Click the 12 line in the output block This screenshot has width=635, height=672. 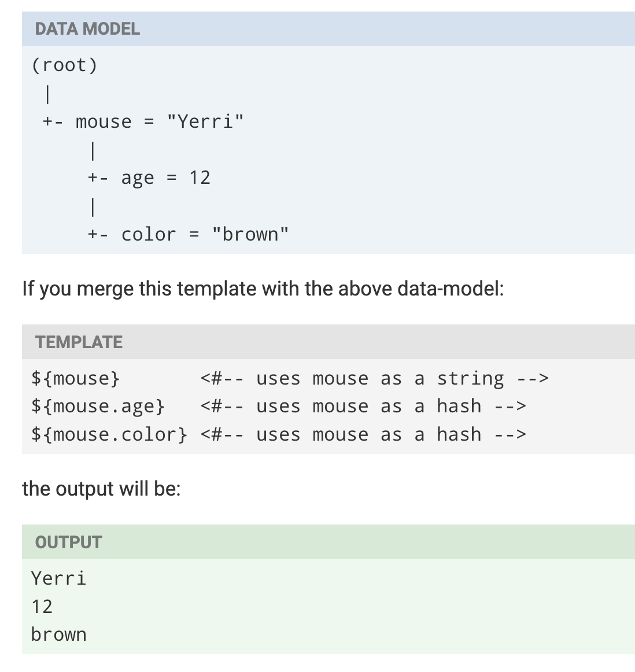42,607
